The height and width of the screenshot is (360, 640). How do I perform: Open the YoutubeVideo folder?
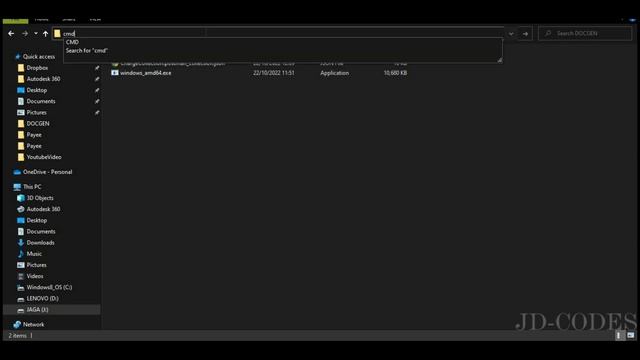[44, 157]
